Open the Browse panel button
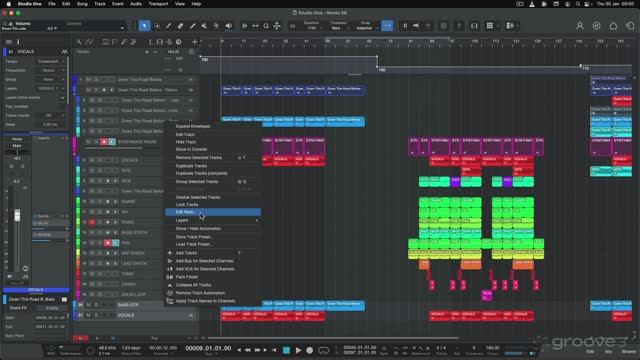The image size is (640, 360). coord(629,351)
